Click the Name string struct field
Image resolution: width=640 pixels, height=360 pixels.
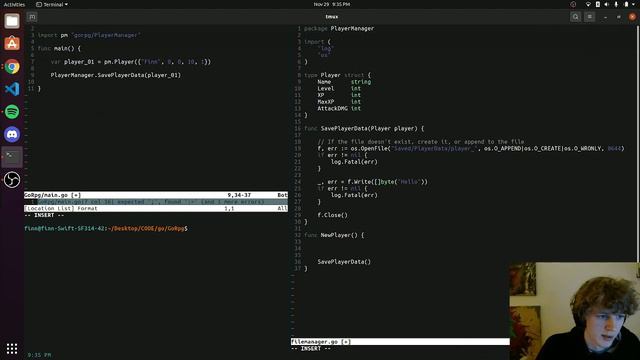[x=344, y=82]
